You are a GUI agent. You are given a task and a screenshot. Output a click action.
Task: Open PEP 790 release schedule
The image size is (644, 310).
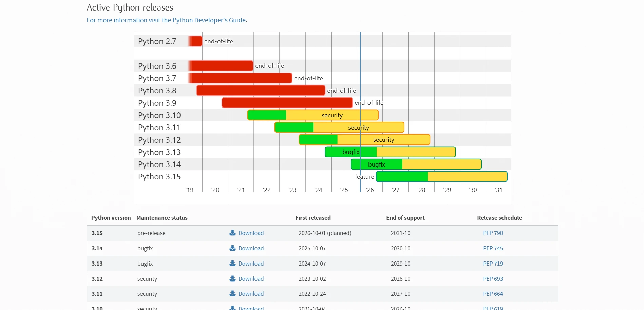(493, 233)
